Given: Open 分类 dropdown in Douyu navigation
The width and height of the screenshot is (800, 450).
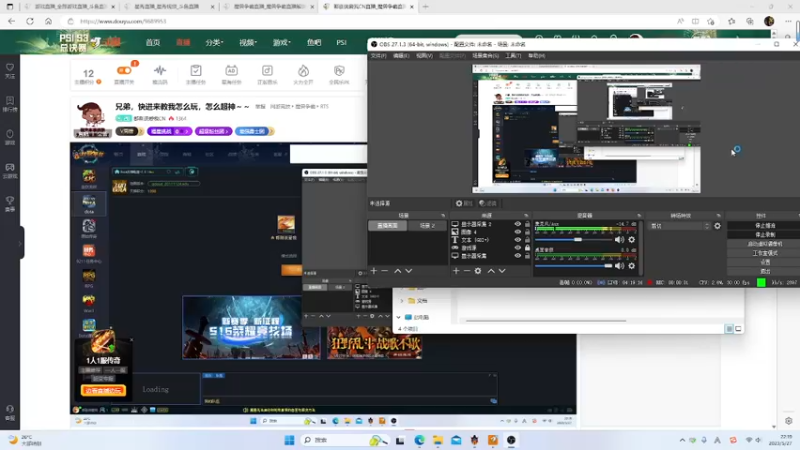Looking at the screenshot, I should 214,42.
